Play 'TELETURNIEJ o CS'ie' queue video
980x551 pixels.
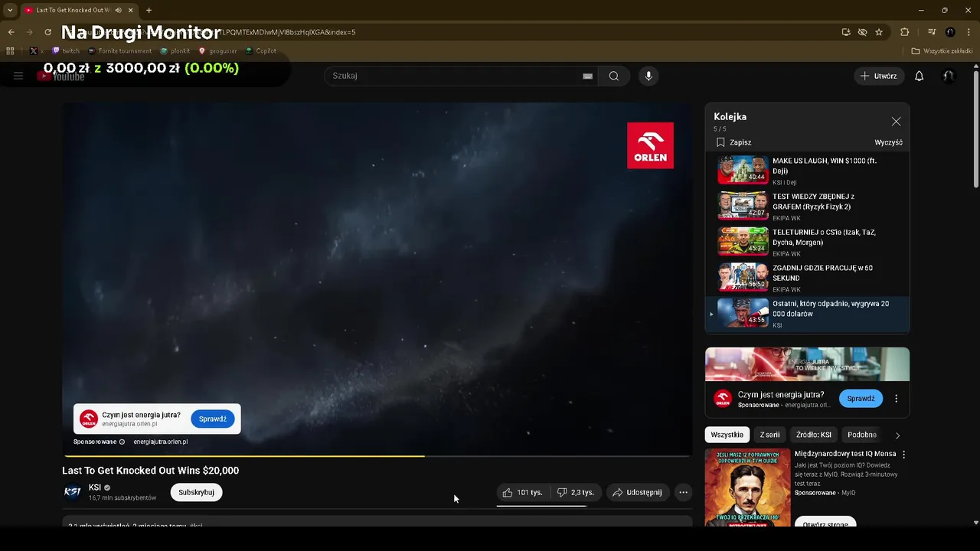[808, 242]
